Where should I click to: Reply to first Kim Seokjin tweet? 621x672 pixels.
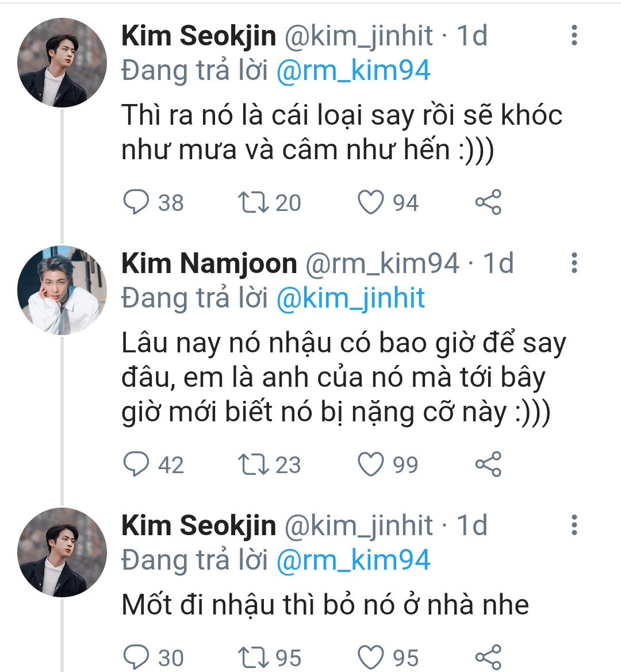pyautogui.click(x=137, y=202)
